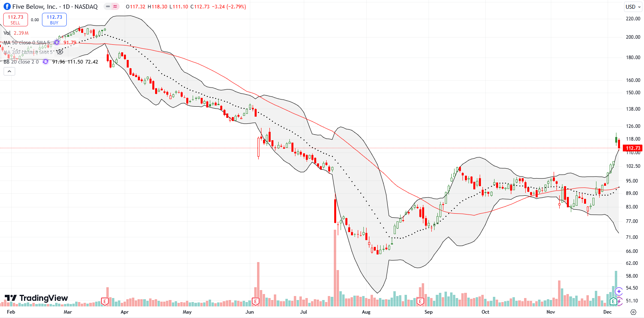Click the 160.00 price scale label
The width and height of the screenshot is (644, 318).
click(633, 80)
